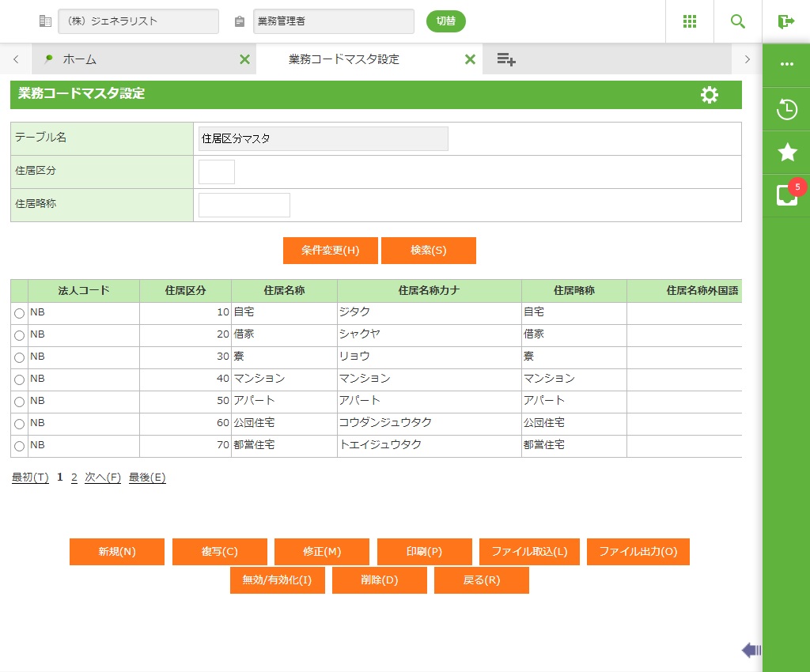Collapse sidebar with purple arrow icon

pyautogui.click(x=751, y=650)
